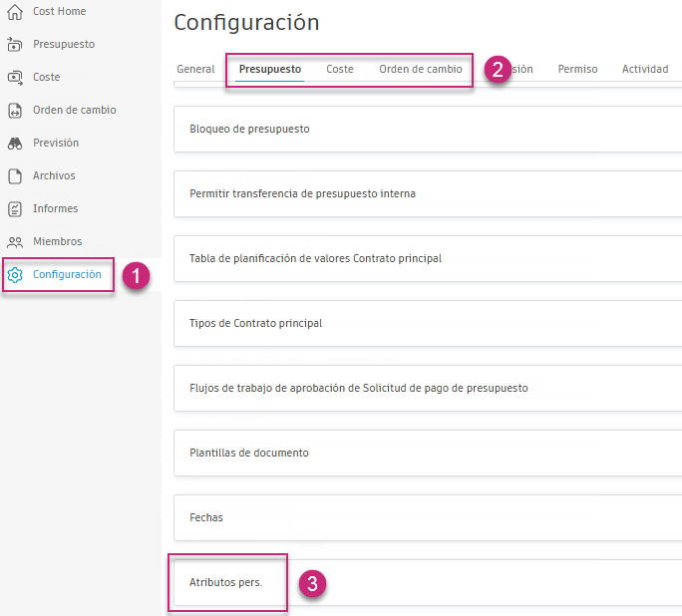Expand the Atributos pers. section

428,582
